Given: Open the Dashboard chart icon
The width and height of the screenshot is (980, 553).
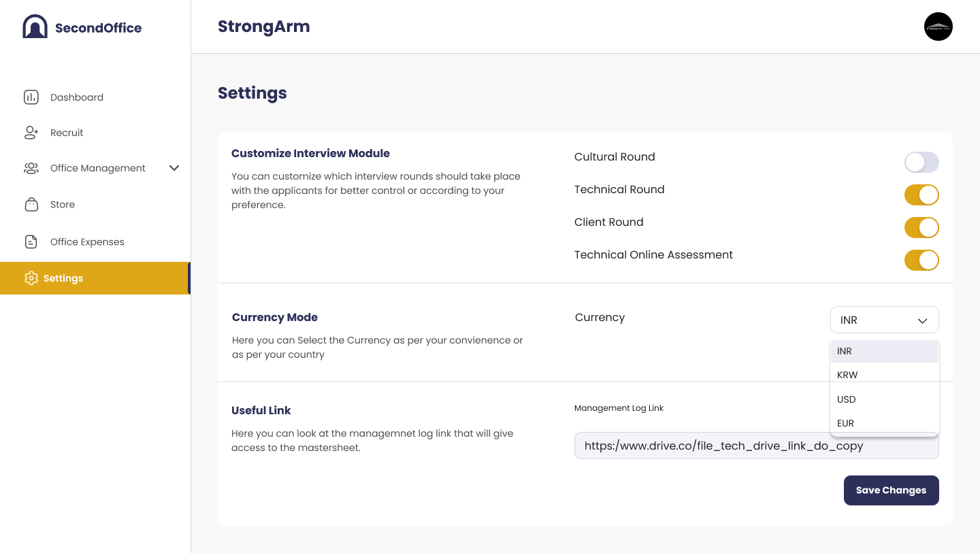Looking at the screenshot, I should click(x=31, y=97).
